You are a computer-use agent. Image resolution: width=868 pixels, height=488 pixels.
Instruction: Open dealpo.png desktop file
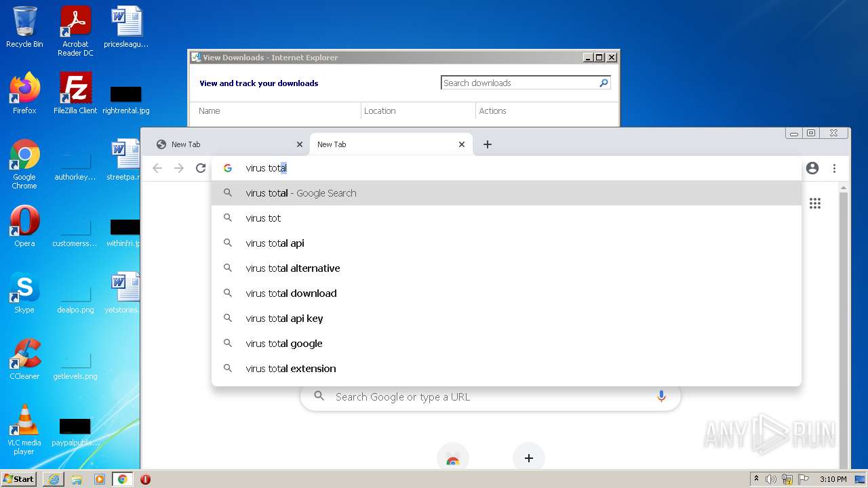coord(75,299)
